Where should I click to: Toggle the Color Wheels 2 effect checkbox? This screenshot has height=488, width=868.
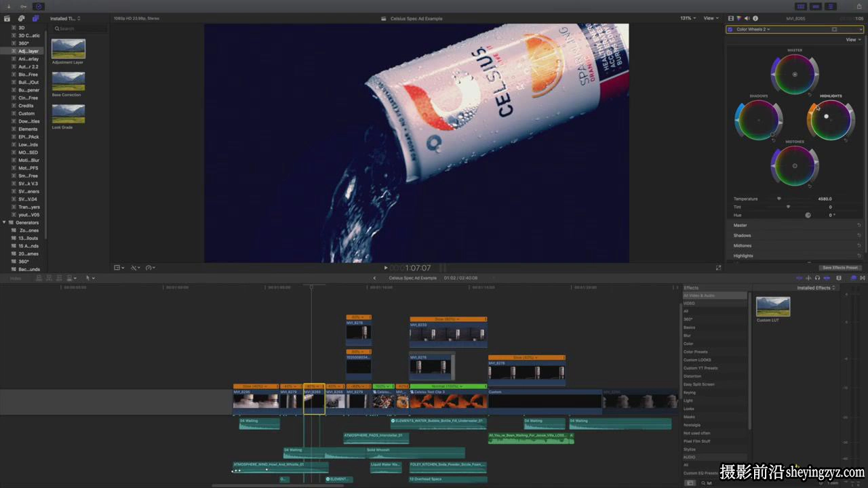730,29
